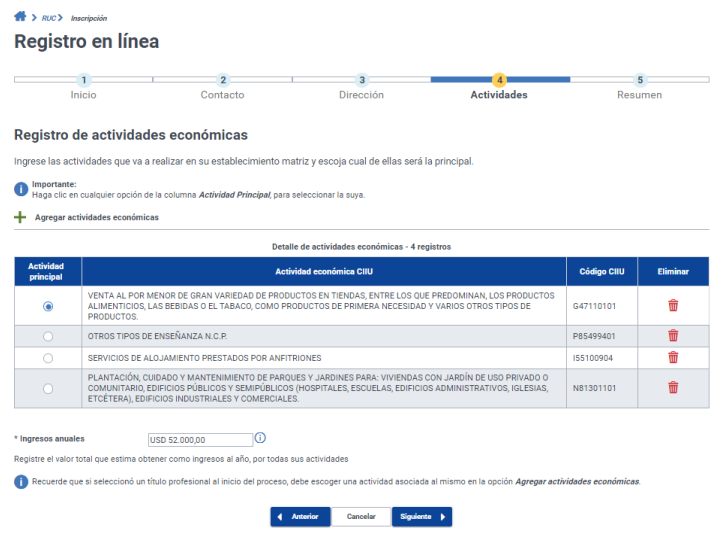
Task: Open Agregar actividades económicas
Action: 97,217
